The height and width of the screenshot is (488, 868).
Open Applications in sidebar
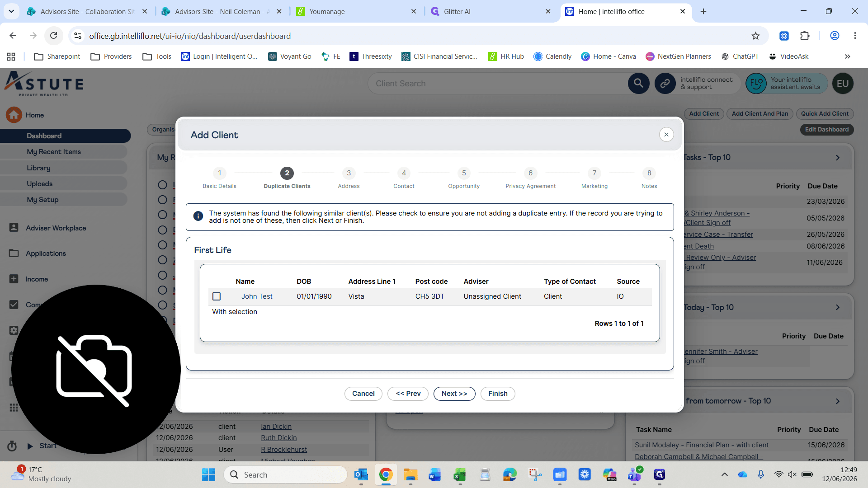click(x=46, y=253)
